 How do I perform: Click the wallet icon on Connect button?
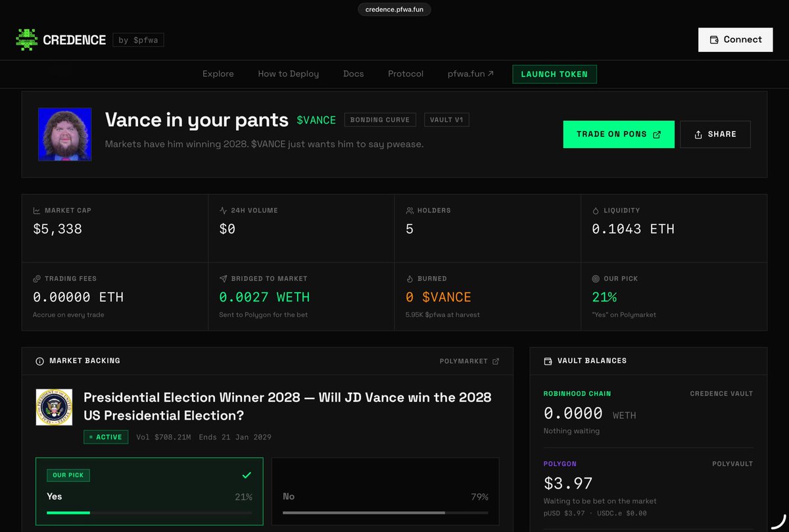714,39
